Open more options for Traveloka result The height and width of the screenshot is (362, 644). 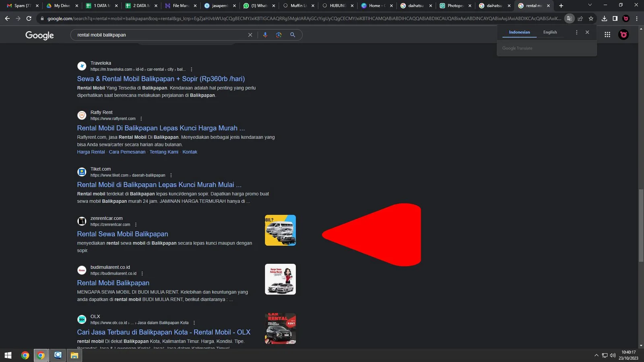pos(191,70)
